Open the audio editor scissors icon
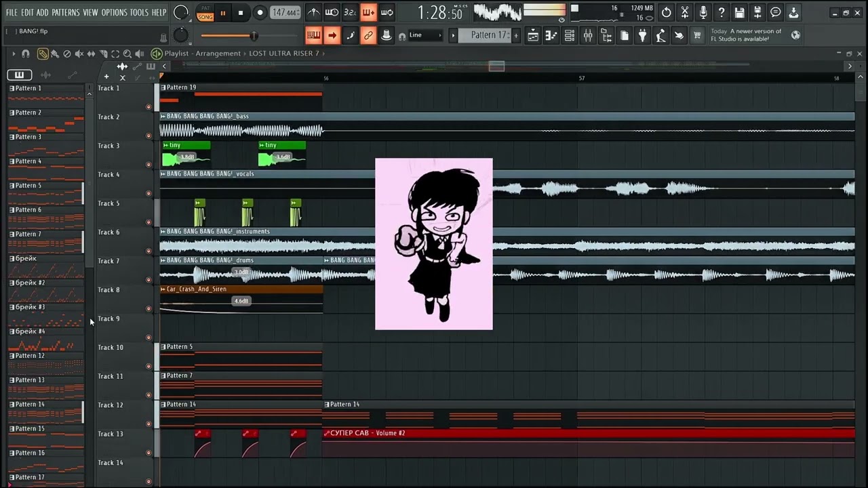This screenshot has width=868, height=488. [685, 12]
